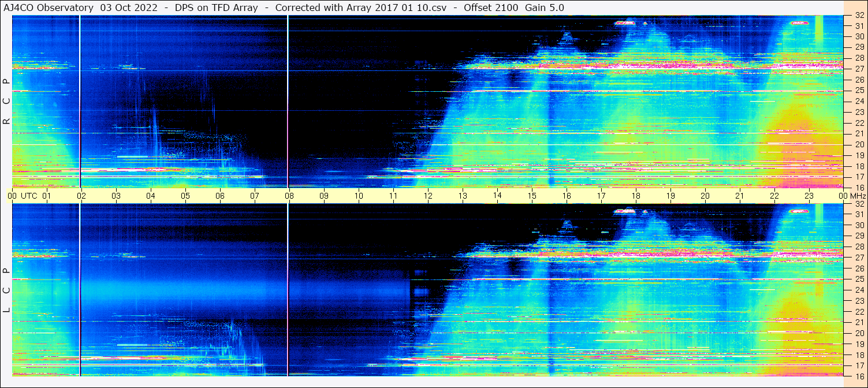Click 32 on the LCP frequency scale

tap(859, 204)
